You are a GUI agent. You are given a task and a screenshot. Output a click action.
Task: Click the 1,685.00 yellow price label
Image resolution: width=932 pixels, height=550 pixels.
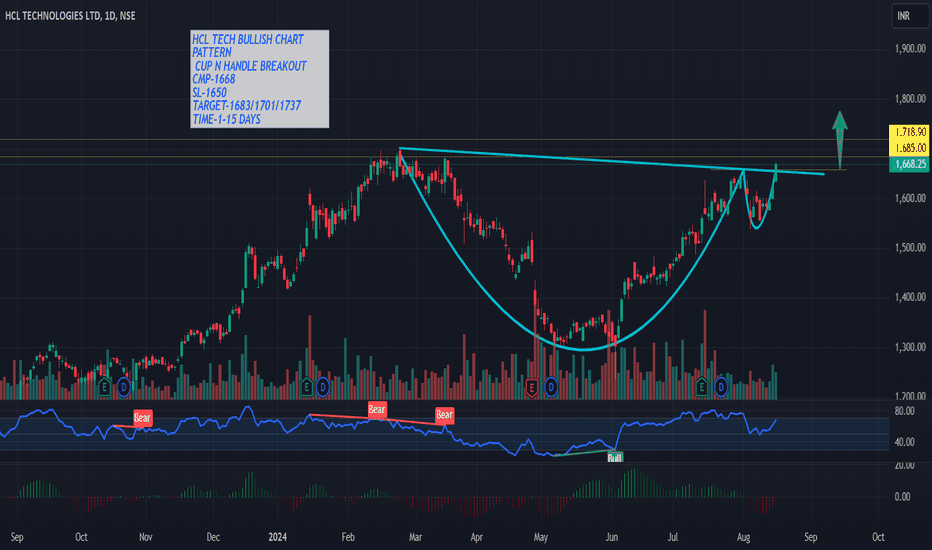(x=909, y=147)
